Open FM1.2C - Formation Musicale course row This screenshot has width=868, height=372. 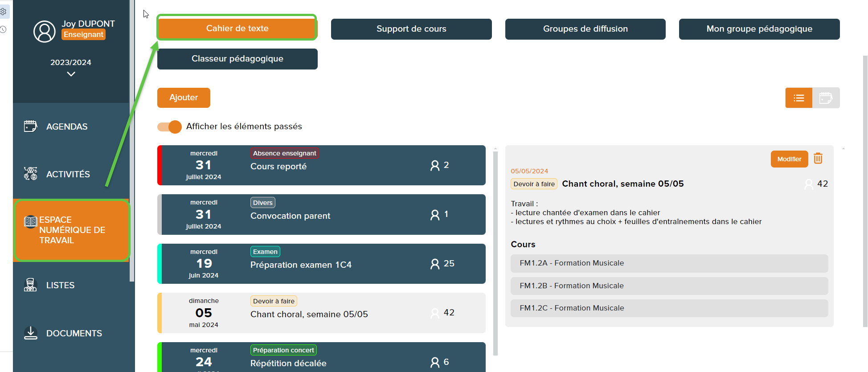click(x=669, y=308)
